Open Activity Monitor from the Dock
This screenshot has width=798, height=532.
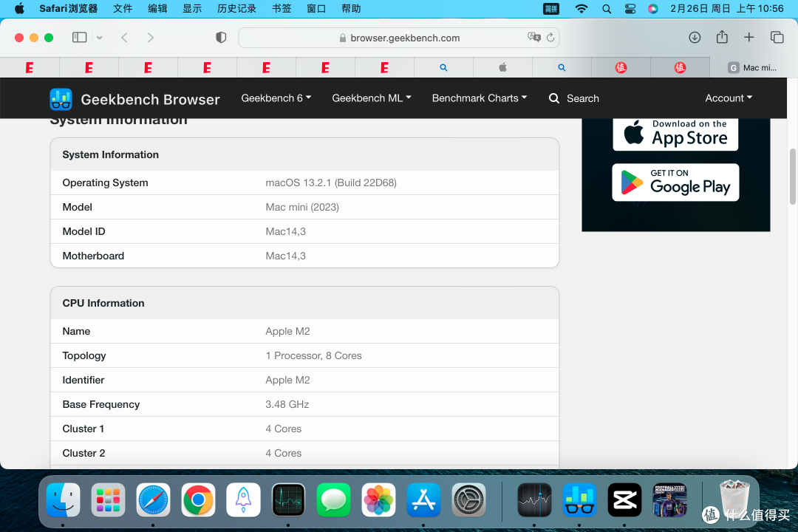(288, 500)
